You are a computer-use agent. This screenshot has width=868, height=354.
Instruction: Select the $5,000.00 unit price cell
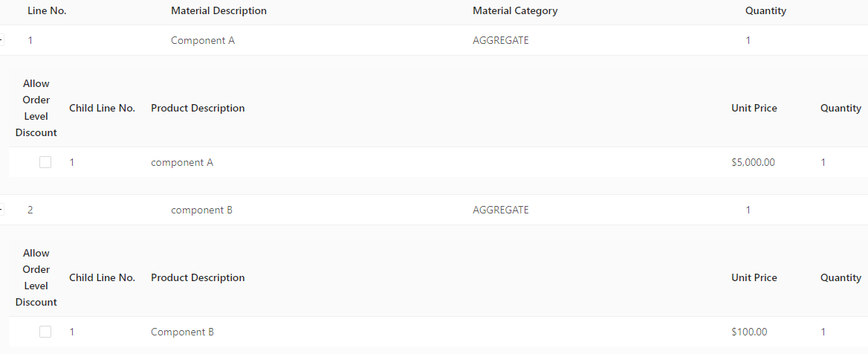[753, 162]
